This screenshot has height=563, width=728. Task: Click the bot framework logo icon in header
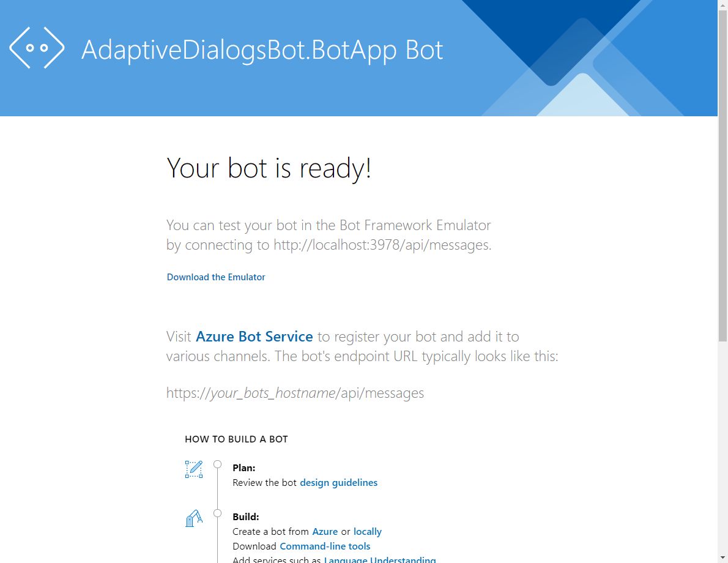click(37, 48)
